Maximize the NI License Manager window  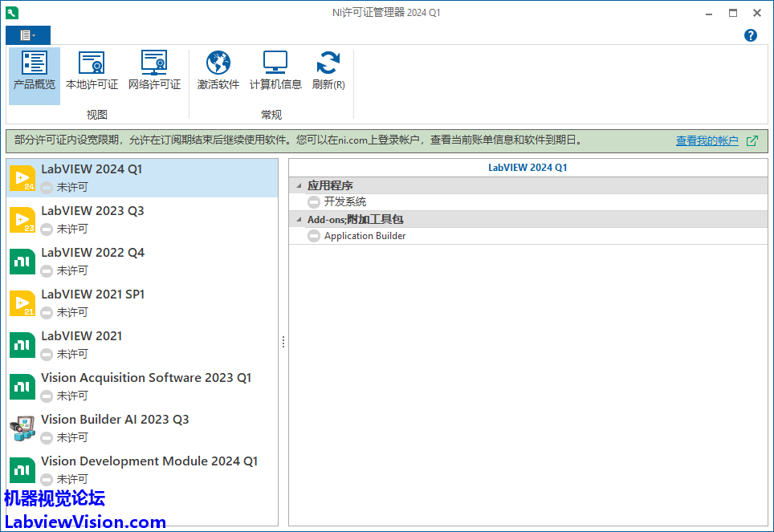(x=733, y=14)
